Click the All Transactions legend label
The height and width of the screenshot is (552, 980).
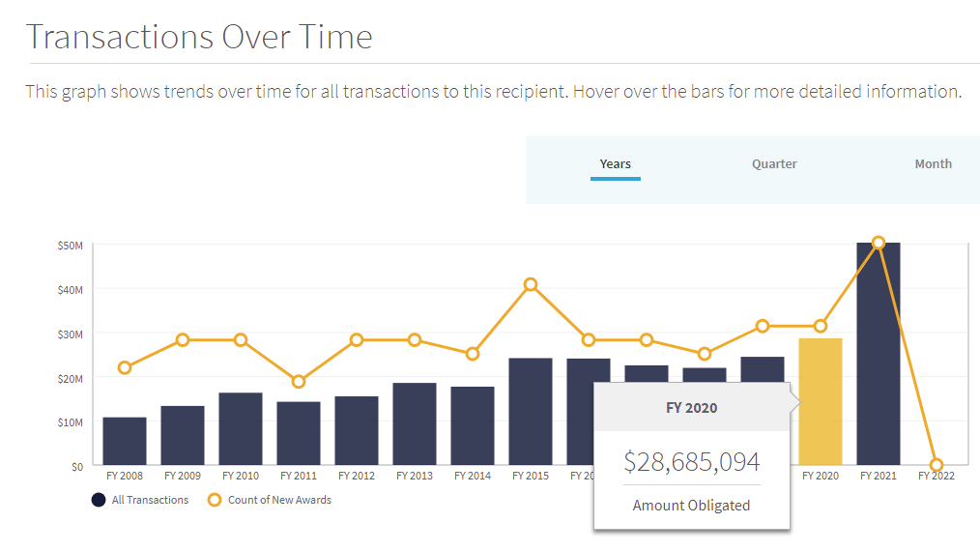tap(150, 500)
